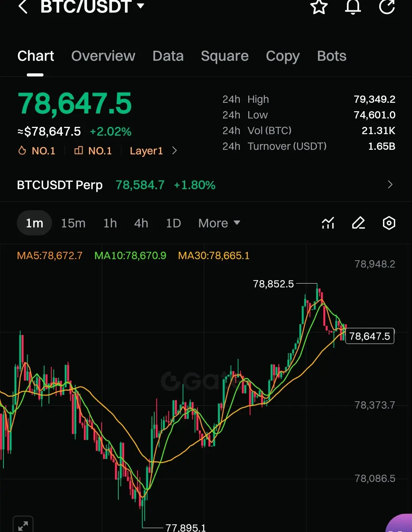Select the 1D timeframe

(173, 223)
